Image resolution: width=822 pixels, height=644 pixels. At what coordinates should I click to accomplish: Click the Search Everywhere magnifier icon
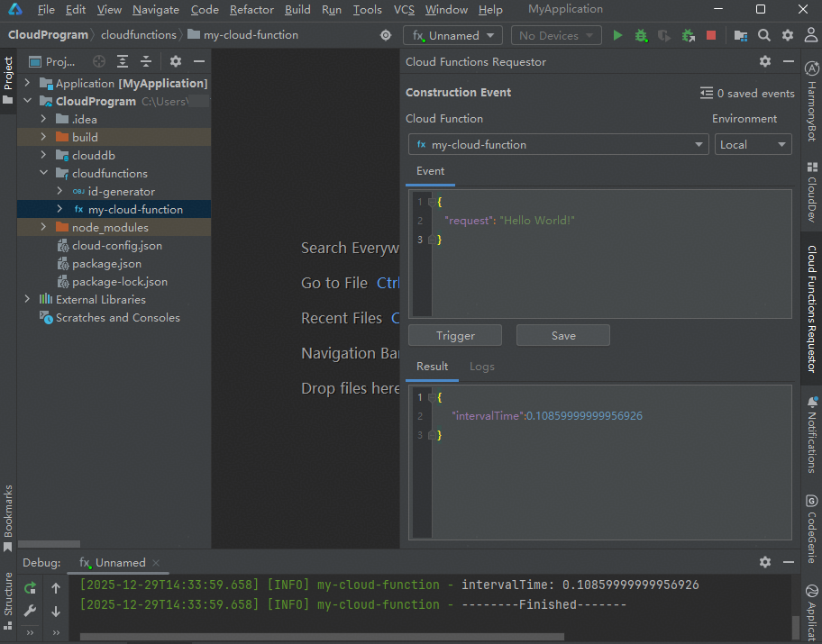coord(764,36)
